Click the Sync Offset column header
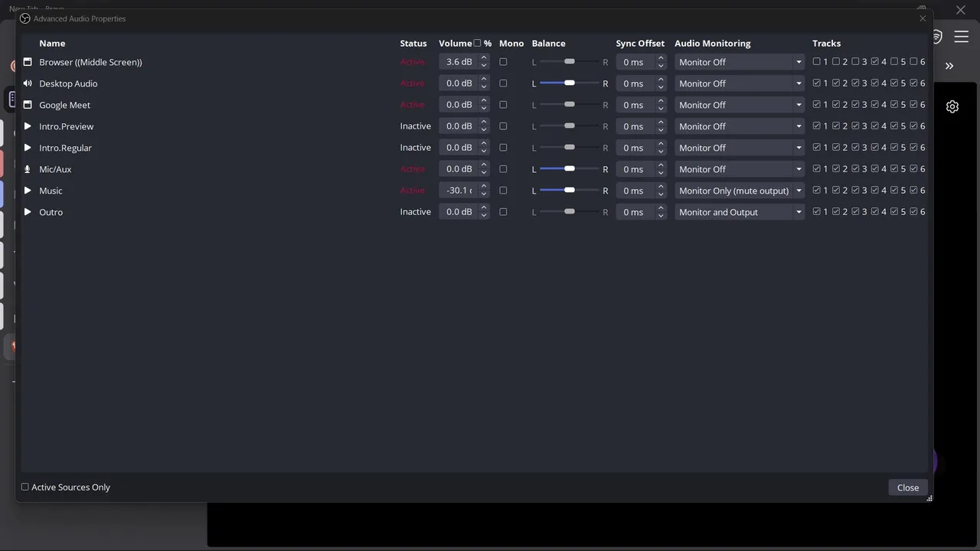 640,44
